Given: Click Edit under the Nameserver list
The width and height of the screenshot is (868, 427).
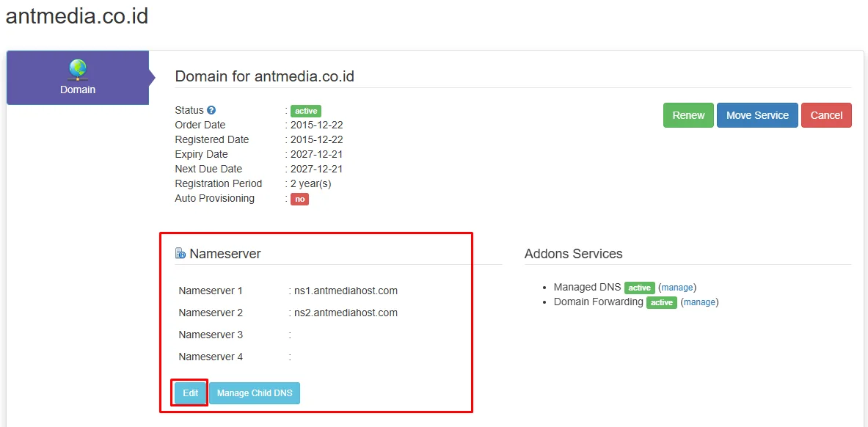Looking at the screenshot, I should (x=191, y=393).
